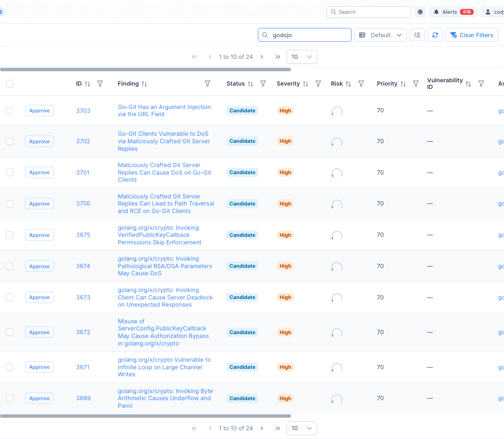Open the Default view dropdown
The width and height of the screenshot is (504, 439).
click(x=380, y=35)
